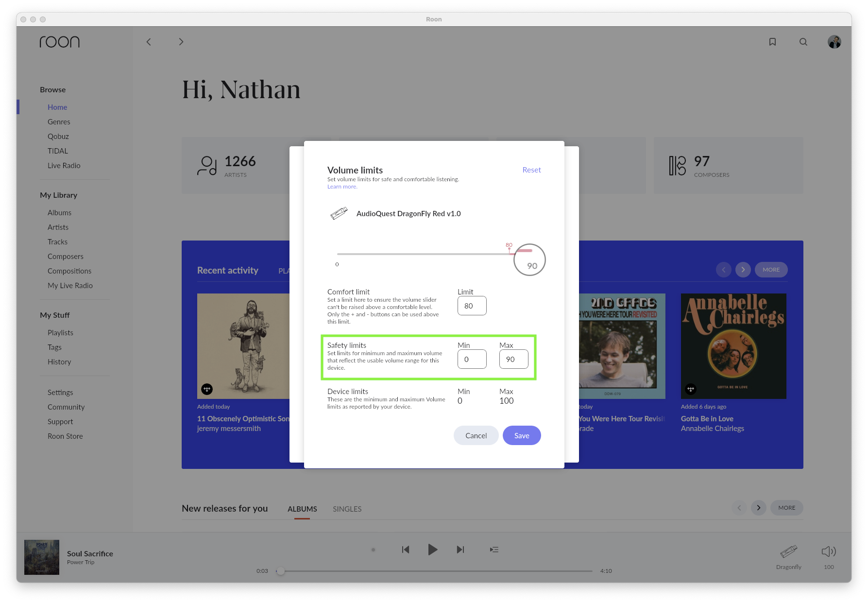Open My Live Radio

click(70, 286)
